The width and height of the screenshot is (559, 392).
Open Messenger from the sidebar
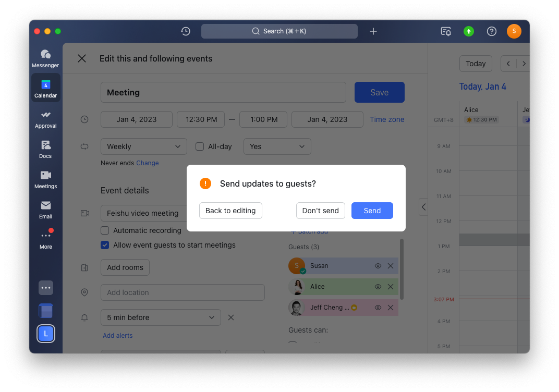coord(45,57)
